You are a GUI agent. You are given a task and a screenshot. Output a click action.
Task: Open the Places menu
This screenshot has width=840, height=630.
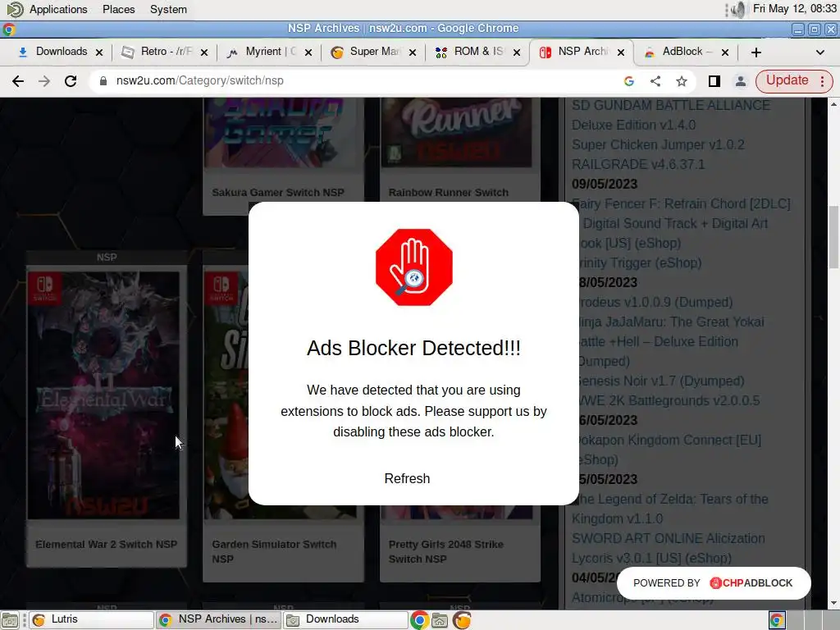(118, 9)
